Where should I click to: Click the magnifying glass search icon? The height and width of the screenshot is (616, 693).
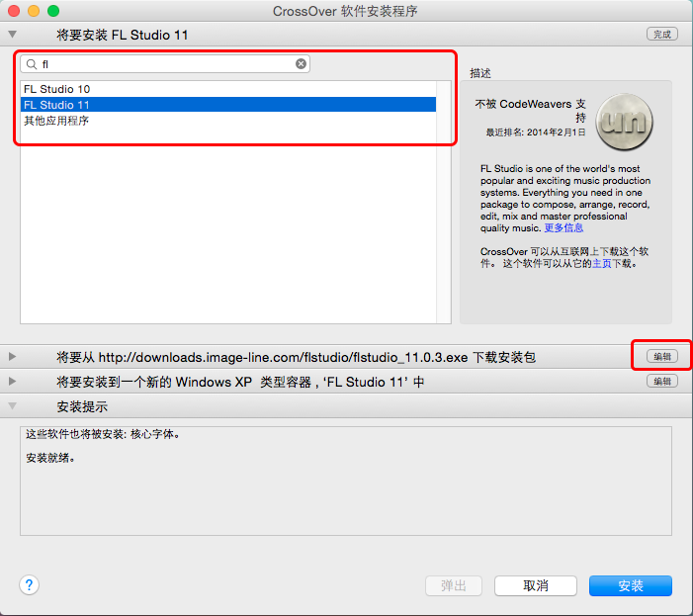pos(32,64)
